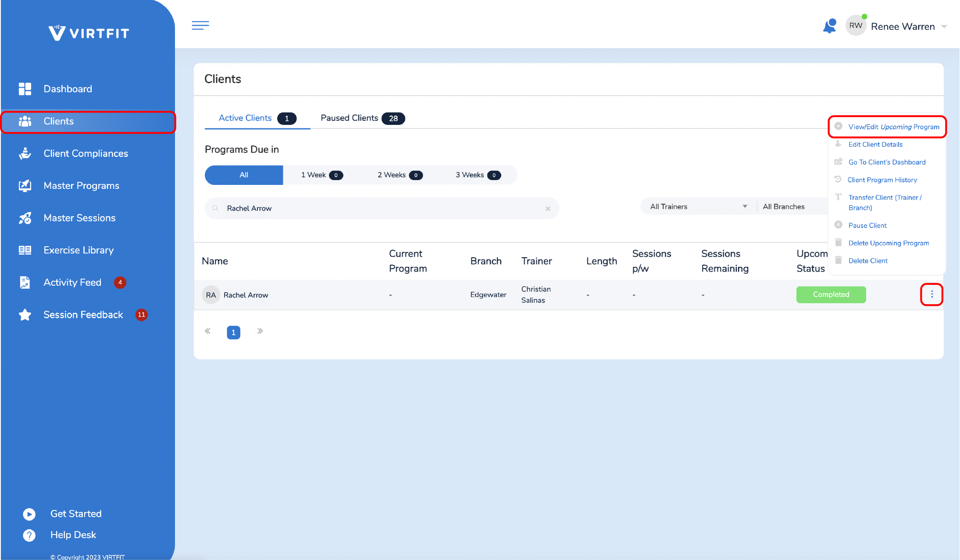Open Client Compliances section

86,153
